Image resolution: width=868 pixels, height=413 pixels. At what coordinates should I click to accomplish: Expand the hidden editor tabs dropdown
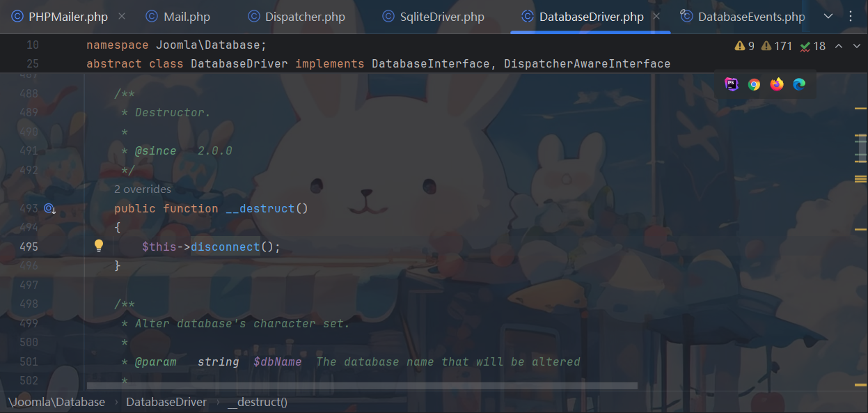click(828, 17)
